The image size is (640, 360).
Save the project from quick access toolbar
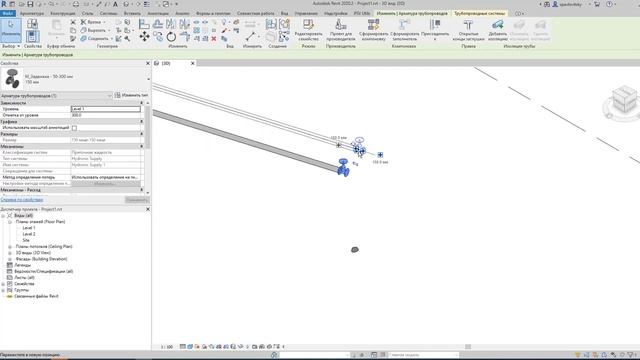click(30, 4)
